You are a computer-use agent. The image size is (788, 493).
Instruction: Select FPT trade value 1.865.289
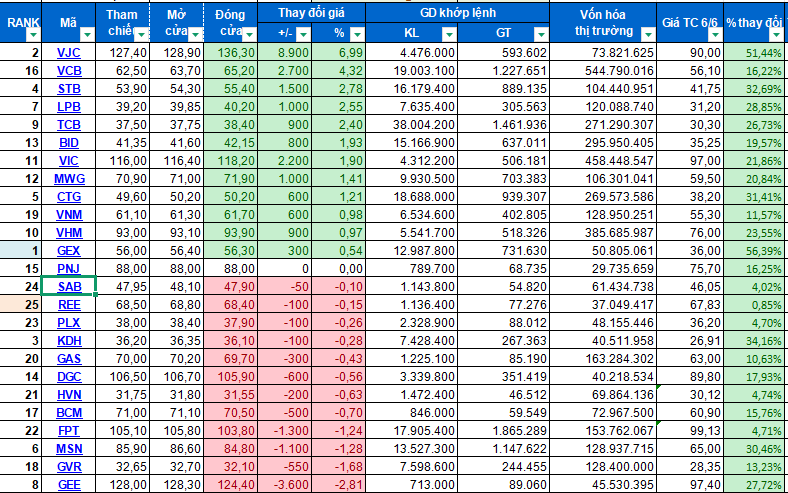(503, 431)
